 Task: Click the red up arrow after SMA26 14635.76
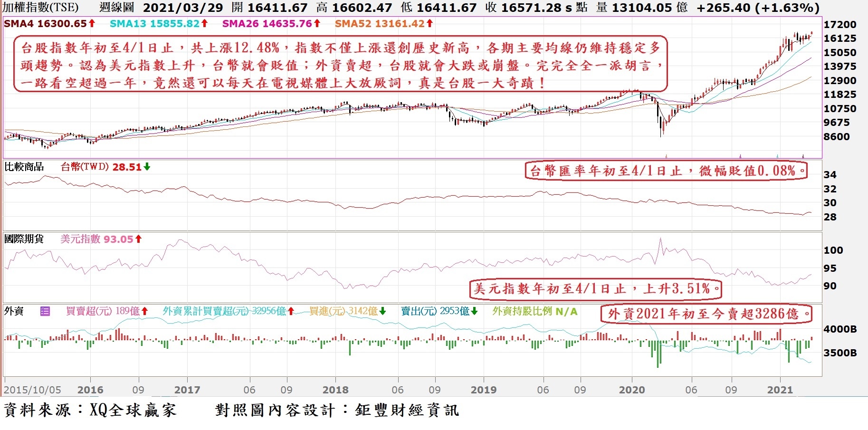pyautogui.click(x=317, y=23)
